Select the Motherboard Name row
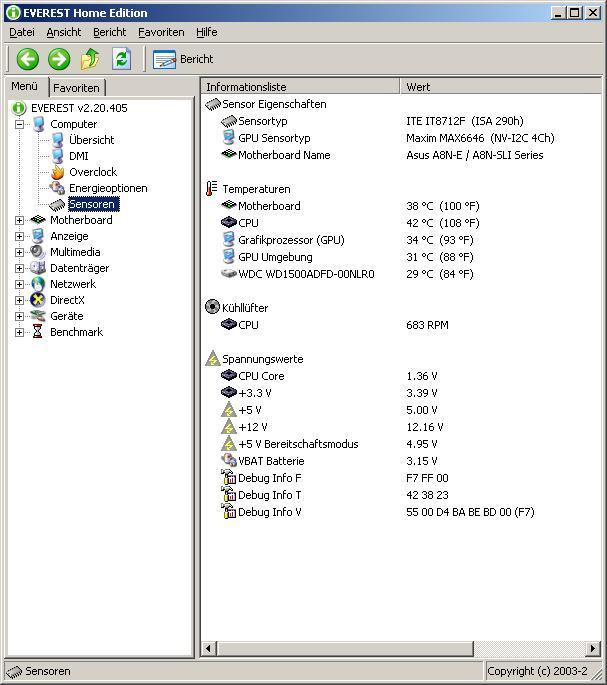The height and width of the screenshot is (685, 607). [x=401, y=155]
